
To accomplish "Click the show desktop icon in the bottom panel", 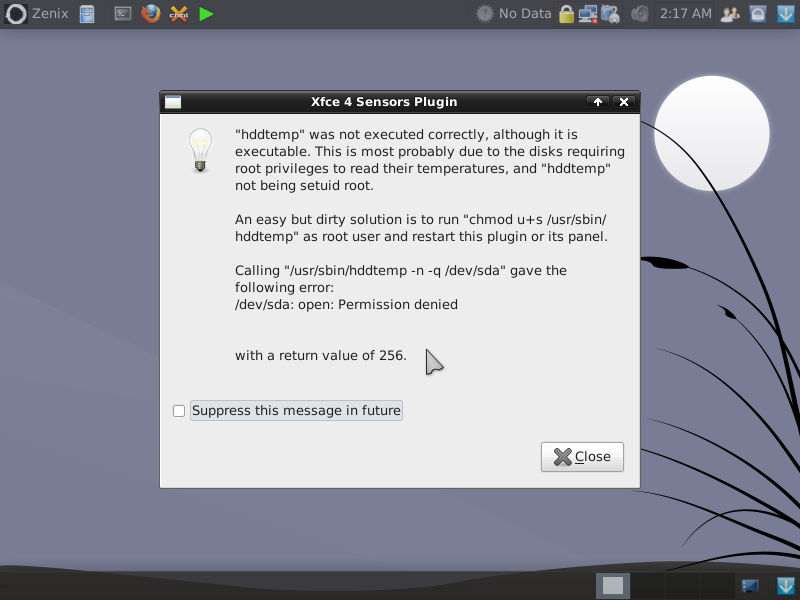I will coord(750,586).
